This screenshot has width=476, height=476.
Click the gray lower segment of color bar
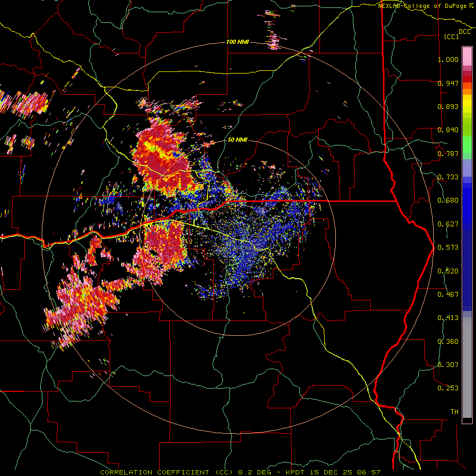467,368
